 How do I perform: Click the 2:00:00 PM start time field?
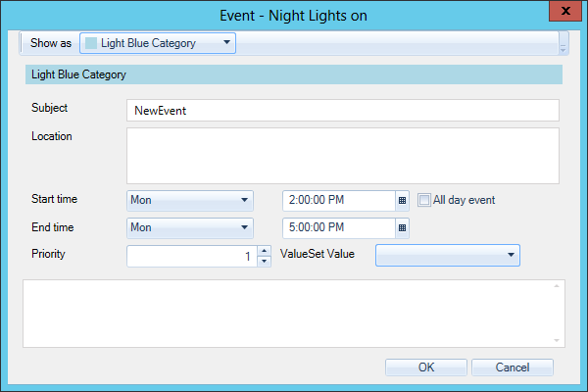(338, 200)
